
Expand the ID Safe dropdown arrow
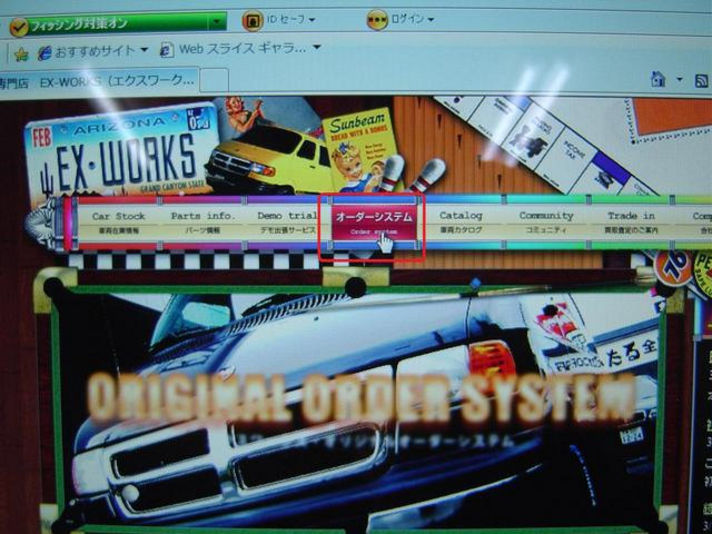click(x=312, y=20)
